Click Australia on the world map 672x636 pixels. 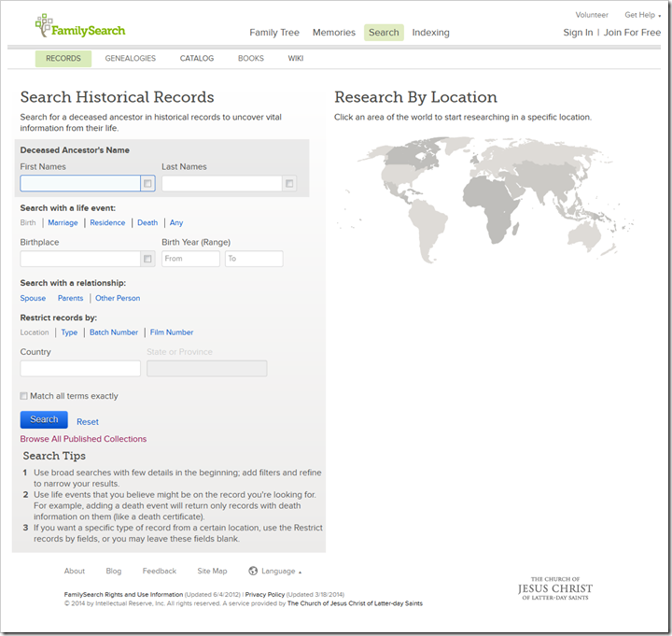pos(585,235)
